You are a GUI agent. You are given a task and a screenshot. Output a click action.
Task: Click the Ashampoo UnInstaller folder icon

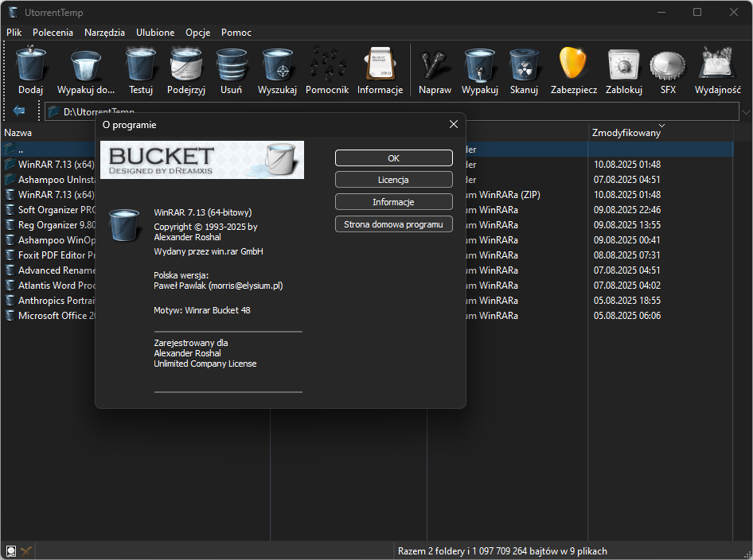[10, 180]
